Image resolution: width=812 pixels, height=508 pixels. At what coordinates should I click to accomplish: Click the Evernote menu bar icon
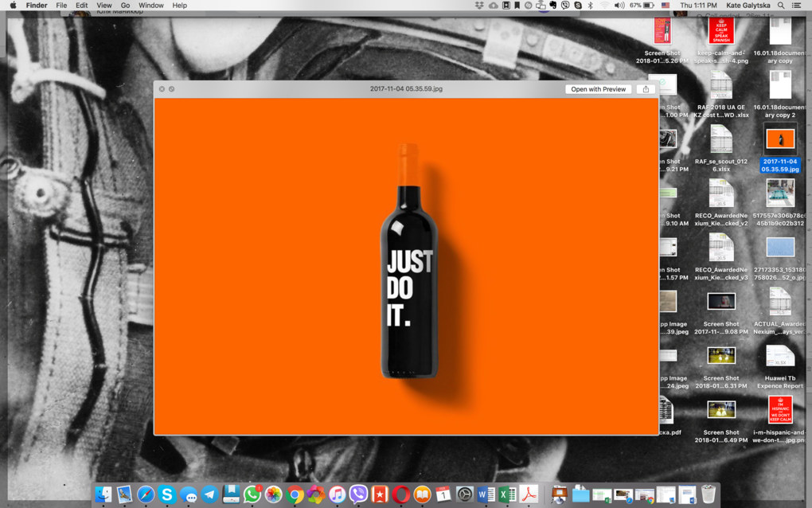tap(553, 6)
